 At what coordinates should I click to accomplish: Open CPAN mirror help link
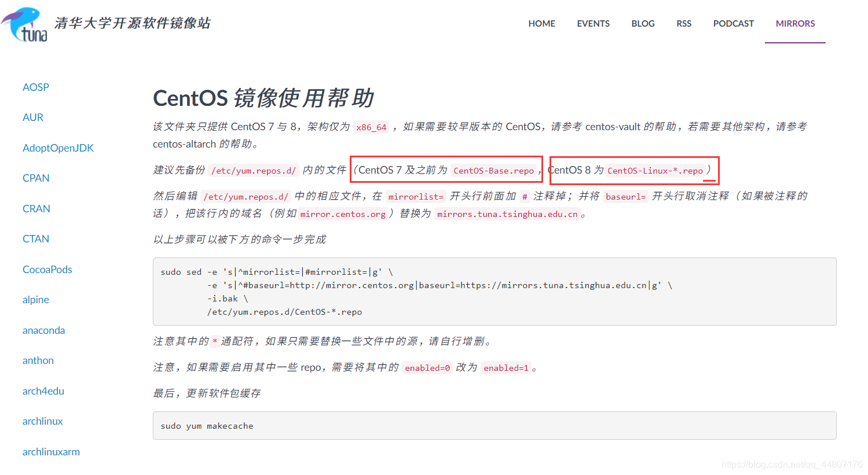pyautogui.click(x=36, y=178)
